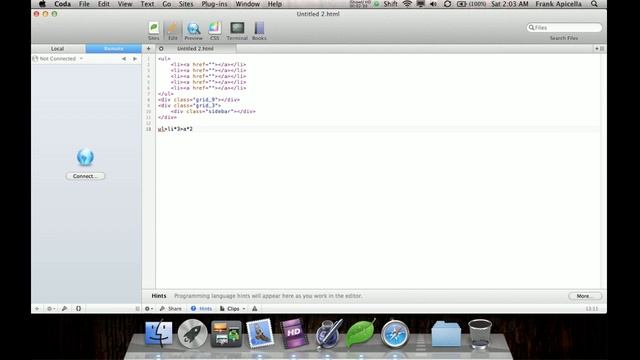Click the Connect... button

(85, 176)
